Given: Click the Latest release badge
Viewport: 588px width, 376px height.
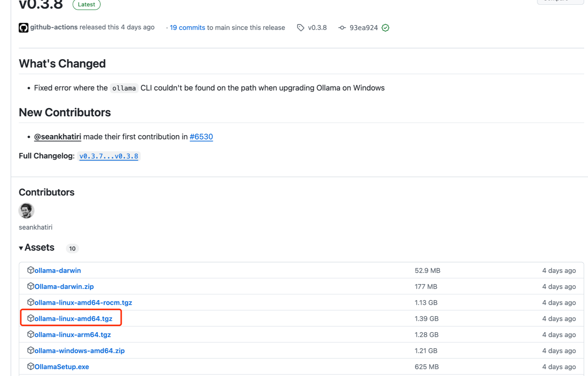Looking at the screenshot, I should (x=86, y=4).
